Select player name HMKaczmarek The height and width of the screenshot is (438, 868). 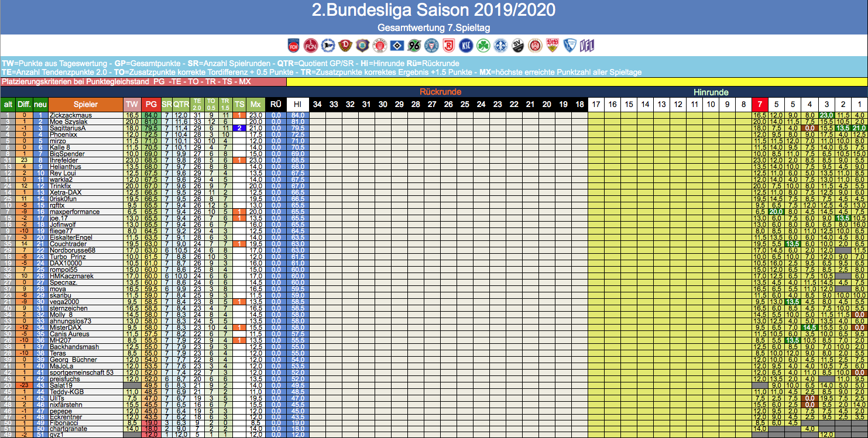[71, 275]
